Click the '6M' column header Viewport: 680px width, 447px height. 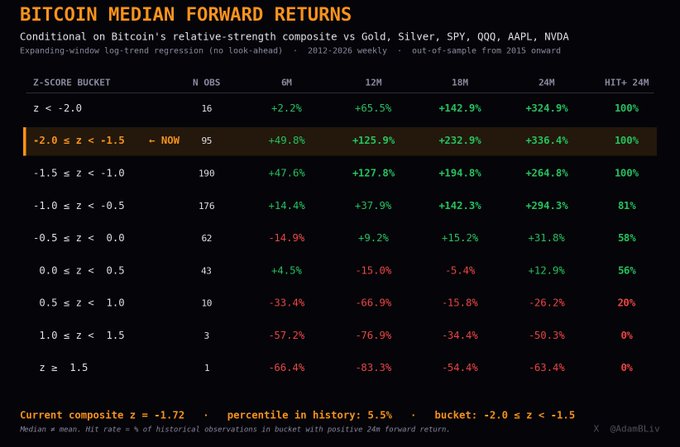click(287, 82)
